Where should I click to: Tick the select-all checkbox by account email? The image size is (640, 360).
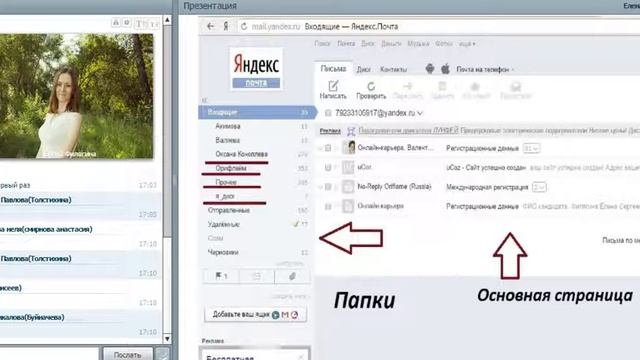[328, 113]
